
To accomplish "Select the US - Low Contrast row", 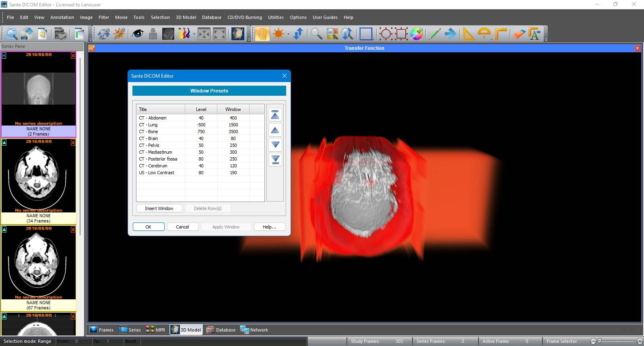I will [200, 173].
